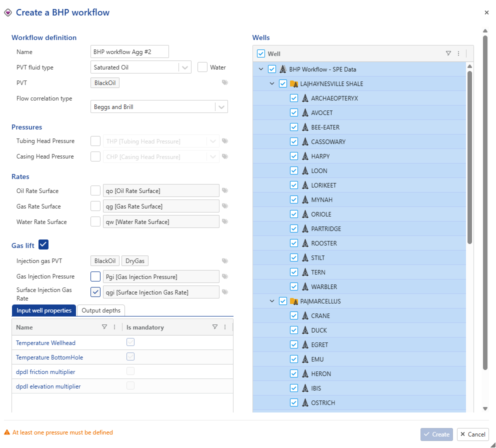This screenshot has height=448, width=496.
Task: Click the tag icon next to Injection gas PVT
Action: pyautogui.click(x=225, y=261)
